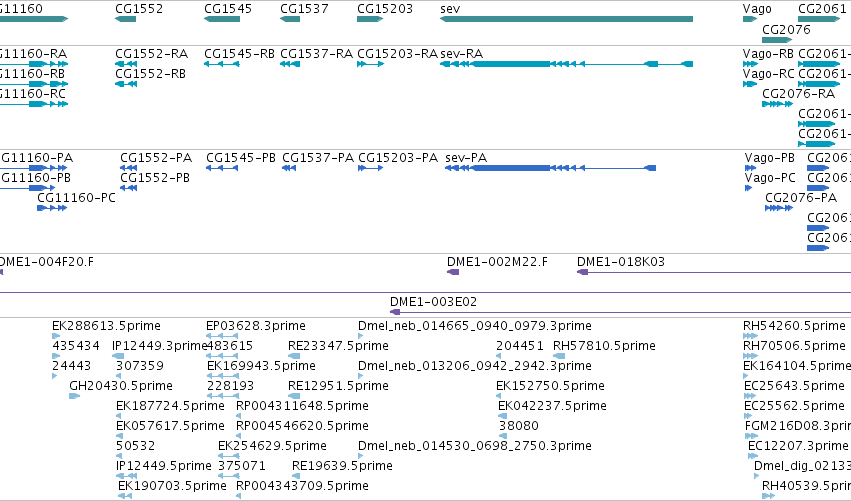Select EST EK042237.5prime

[x=552, y=406]
